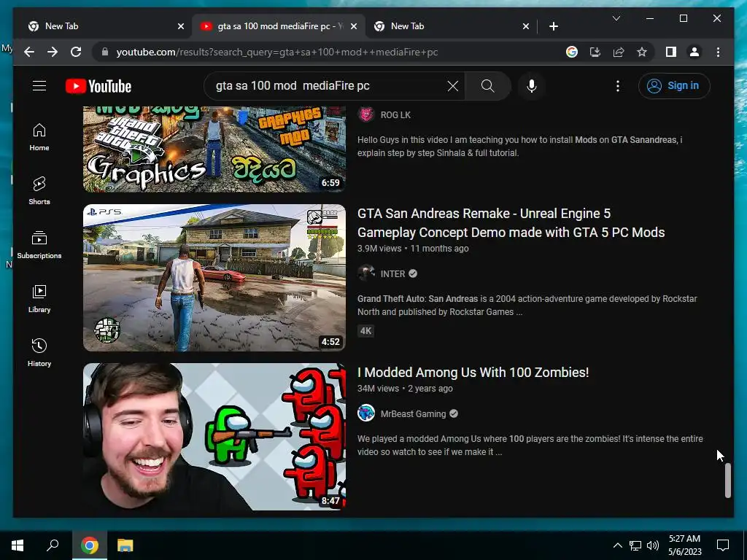Open GTA San Andreas Remake video title
747x560 pixels.
tap(511, 223)
